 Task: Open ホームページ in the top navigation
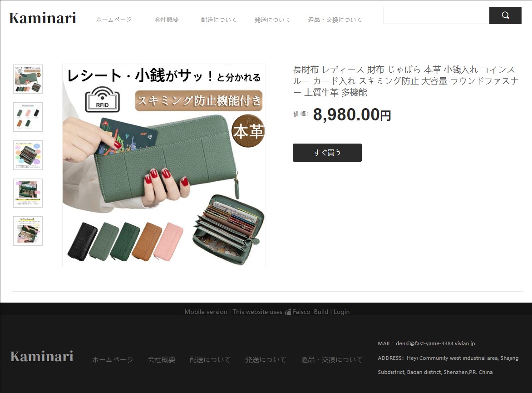click(x=113, y=20)
